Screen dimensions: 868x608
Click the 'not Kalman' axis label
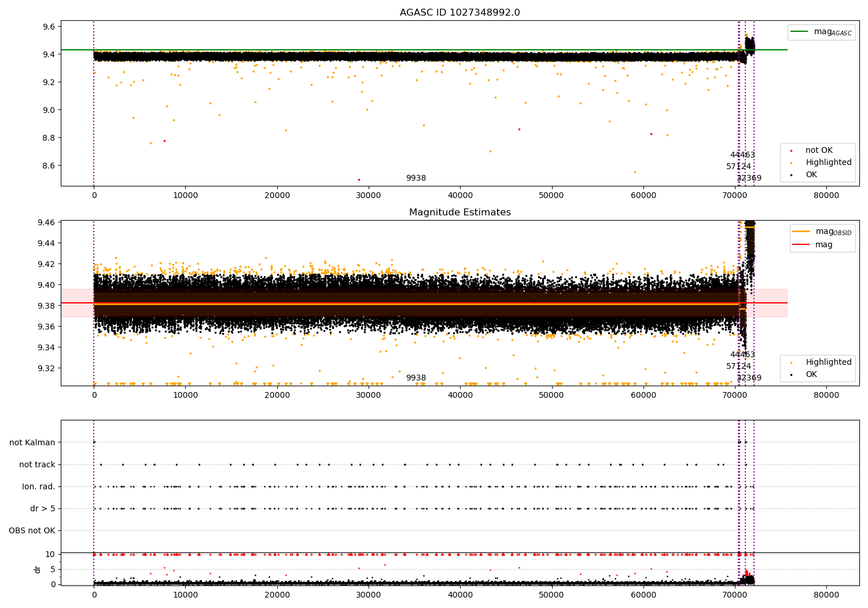tap(32, 442)
